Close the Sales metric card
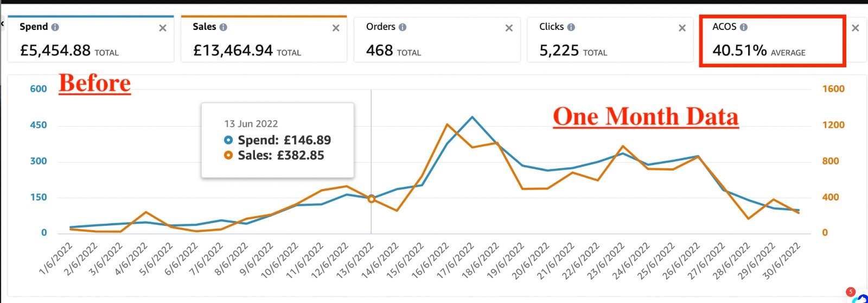868x303 pixels. click(336, 28)
